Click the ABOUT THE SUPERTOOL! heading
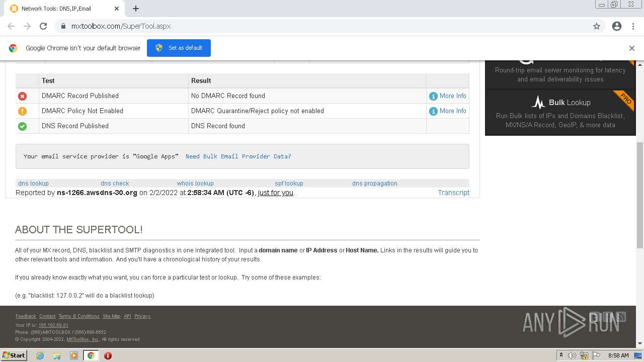Viewport: 644px width, 362px height. (x=78, y=230)
